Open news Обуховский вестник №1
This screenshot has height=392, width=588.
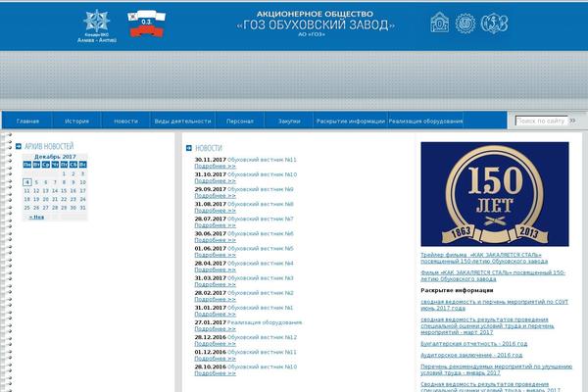tap(261, 308)
